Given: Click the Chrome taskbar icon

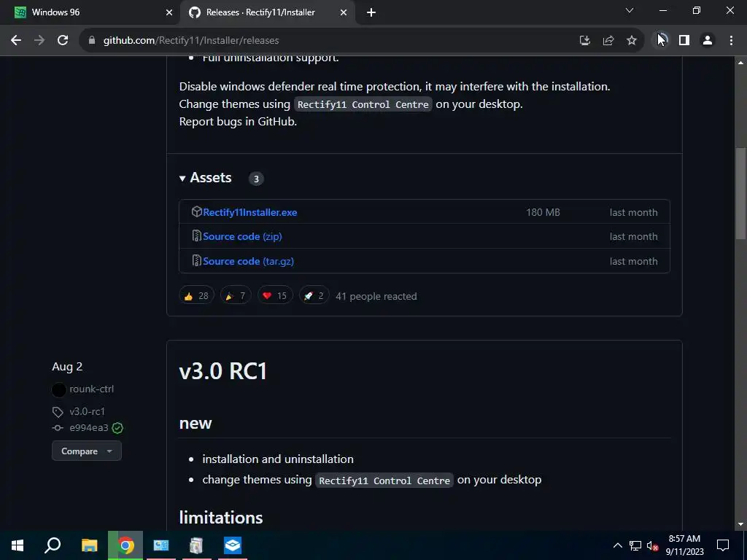Looking at the screenshot, I should click(125, 545).
